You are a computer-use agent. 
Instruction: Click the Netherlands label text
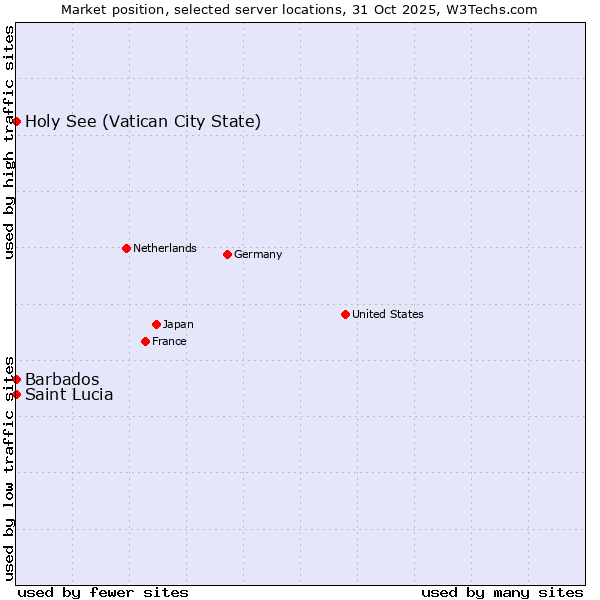(164, 248)
